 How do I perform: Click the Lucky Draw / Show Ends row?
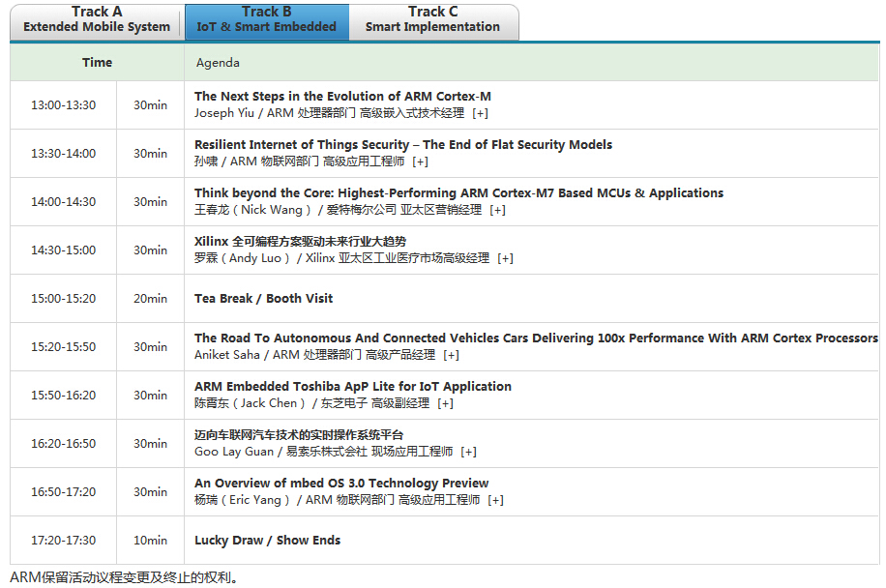[267, 541]
